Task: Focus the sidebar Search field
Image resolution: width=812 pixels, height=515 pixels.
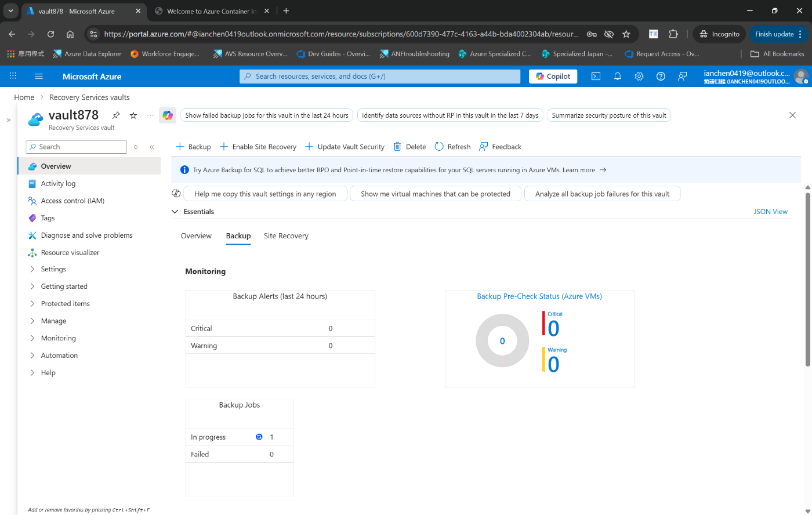Action: coord(77,147)
